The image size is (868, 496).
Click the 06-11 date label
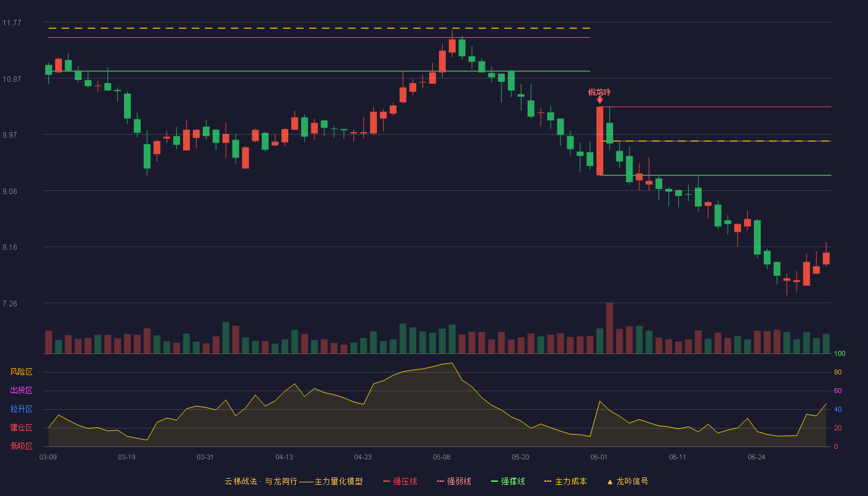678,457
